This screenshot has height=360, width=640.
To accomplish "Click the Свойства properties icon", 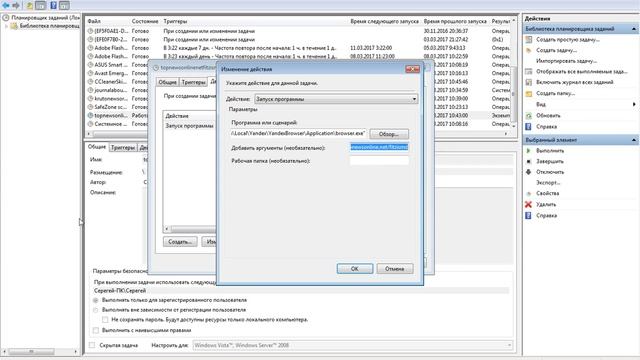I will point(529,193).
